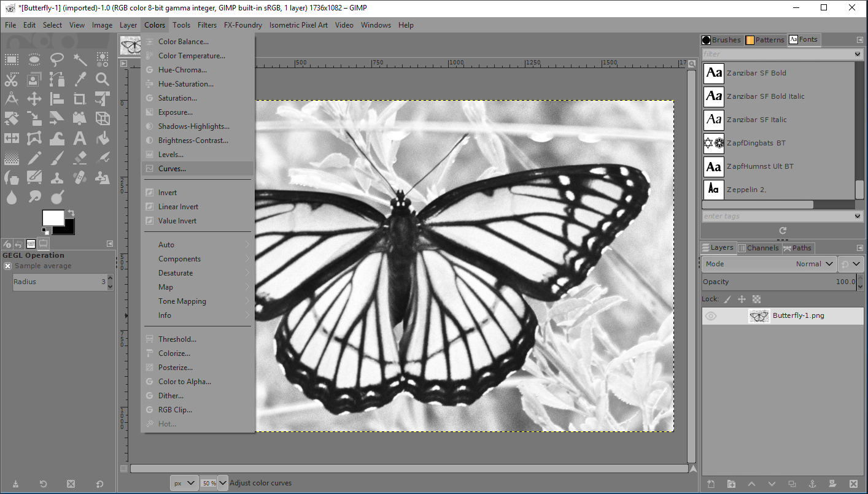Select the Paintbrush tool
Viewport: 868px width, 494px height.
click(x=57, y=158)
